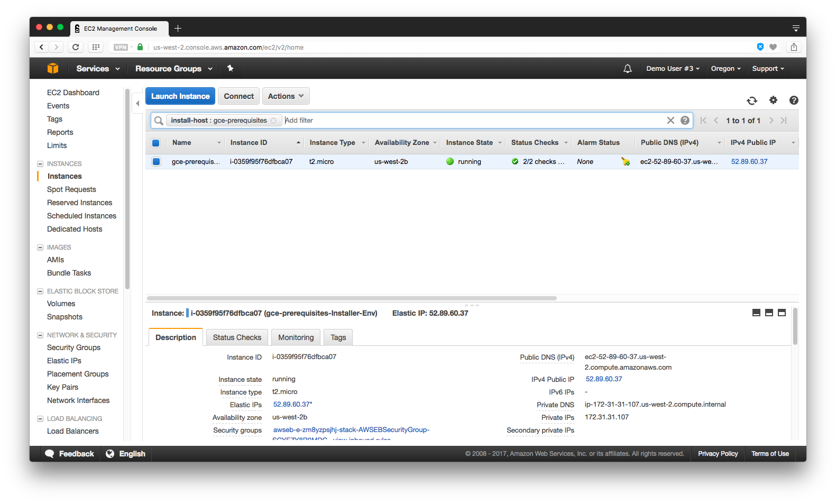Minimize the details pane
The width and height of the screenshot is (836, 504).
click(756, 313)
